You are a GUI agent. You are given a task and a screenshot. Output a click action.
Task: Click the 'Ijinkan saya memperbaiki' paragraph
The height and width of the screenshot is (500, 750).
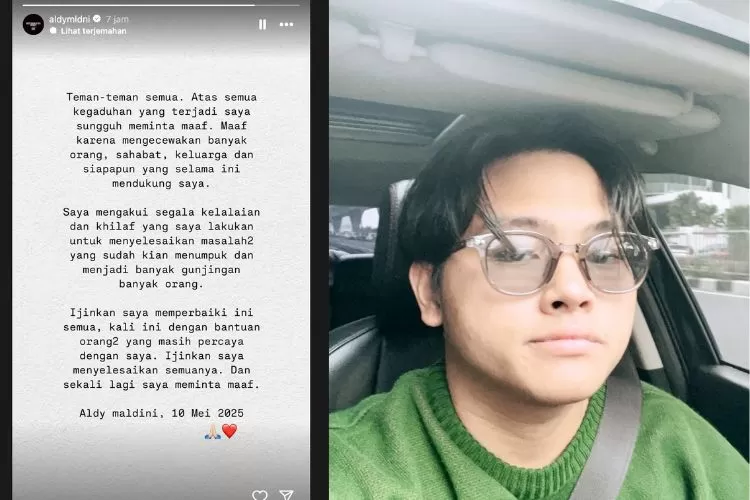tap(161, 348)
